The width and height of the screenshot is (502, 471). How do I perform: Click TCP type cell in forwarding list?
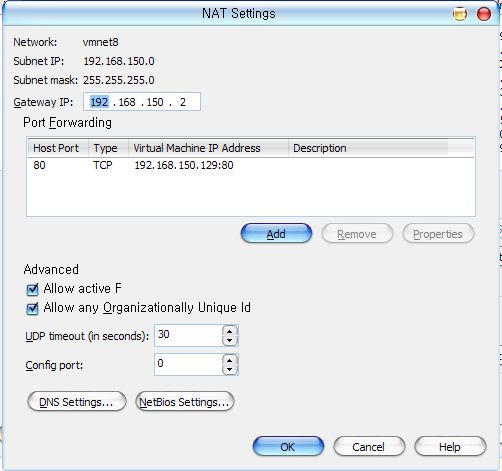(103, 165)
